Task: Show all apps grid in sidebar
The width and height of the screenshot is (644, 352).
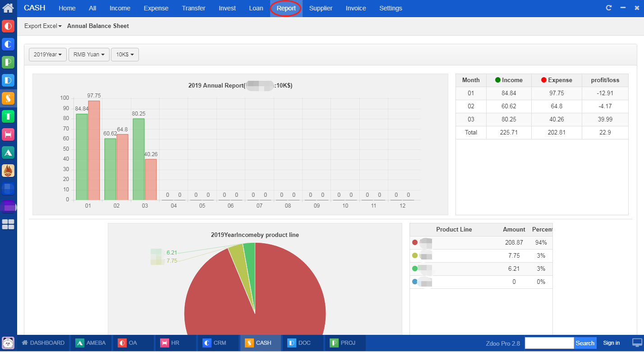Action: 8,224
